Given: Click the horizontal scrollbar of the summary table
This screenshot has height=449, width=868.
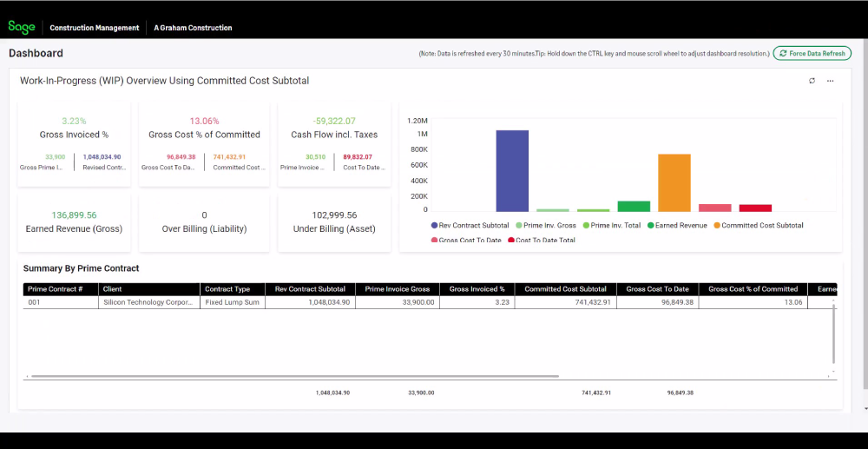Looking at the screenshot, I should pos(293,376).
